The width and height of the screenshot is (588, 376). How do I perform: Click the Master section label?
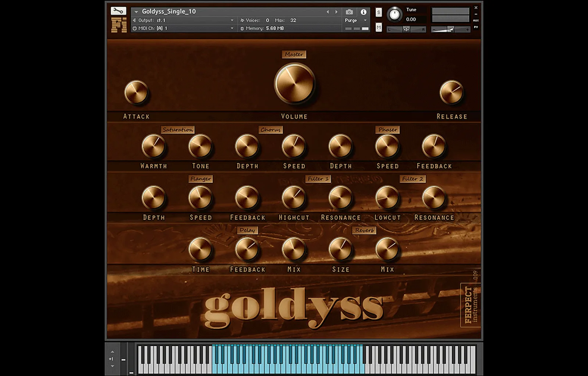coord(294,54)
